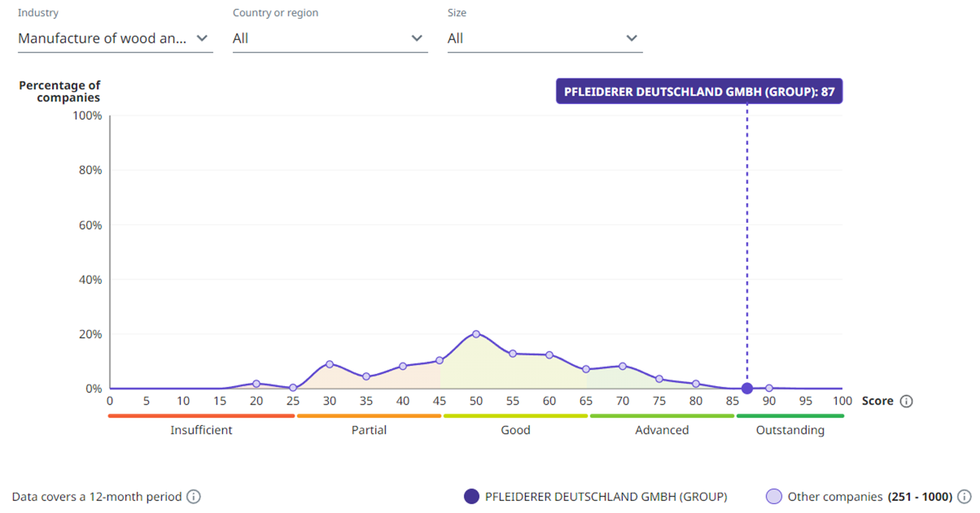
Task: Click the info icon after Other companies
Action: coord(964,497)
